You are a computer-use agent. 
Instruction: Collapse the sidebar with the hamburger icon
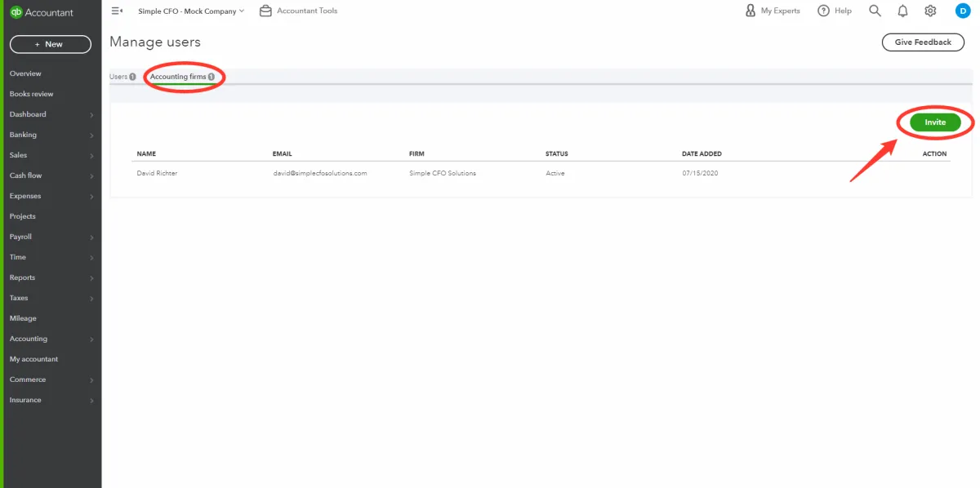[117, 11]
